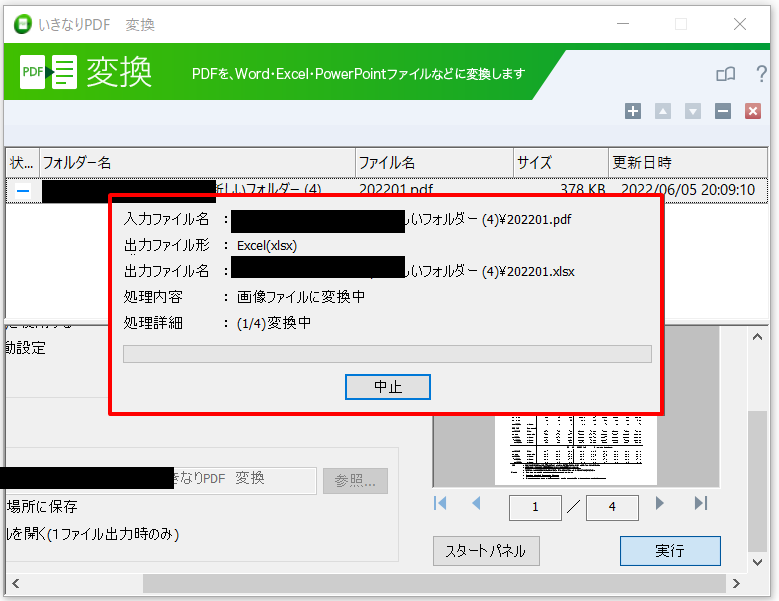The height and width of the screenshot is (601, 779).
Task: Click the 画像ファイルに変換中 status text
Action: [x=301, y=297]
